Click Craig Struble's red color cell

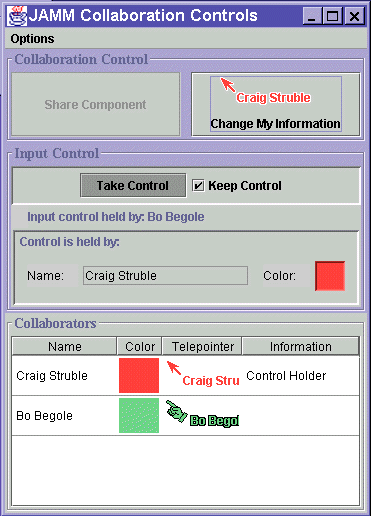(139, 375)
